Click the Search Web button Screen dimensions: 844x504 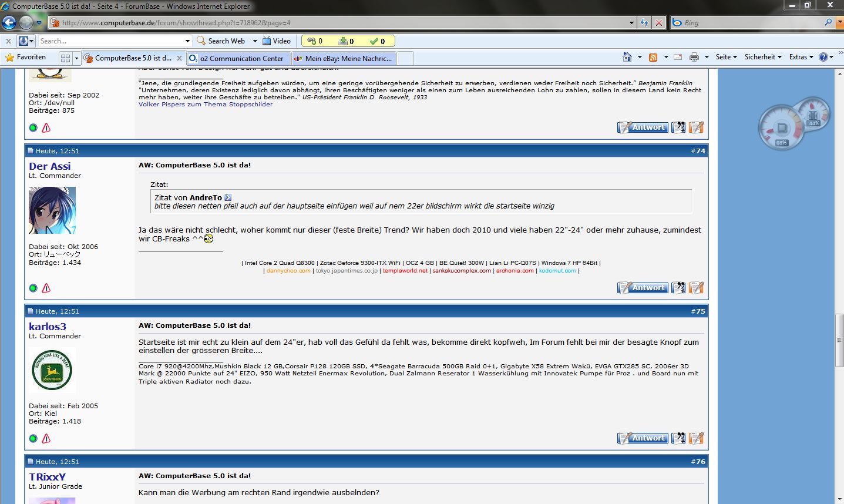coord(221,41)
